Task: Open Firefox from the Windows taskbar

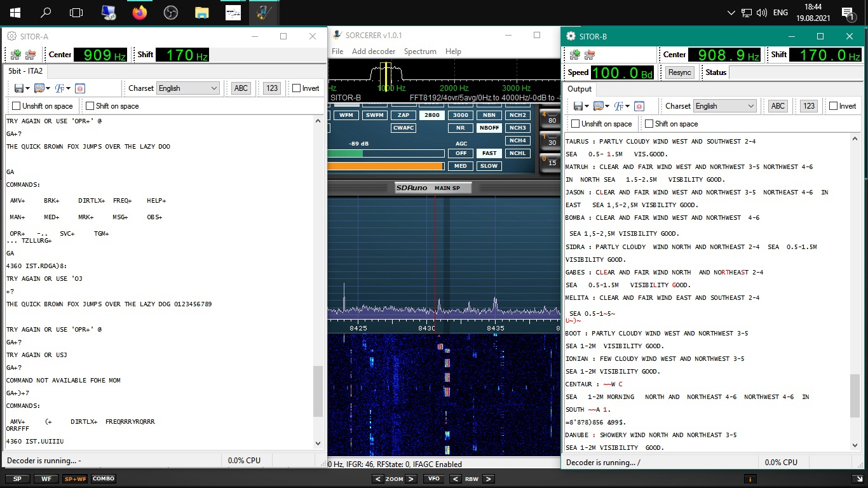Action: click(x=139, y=12)
